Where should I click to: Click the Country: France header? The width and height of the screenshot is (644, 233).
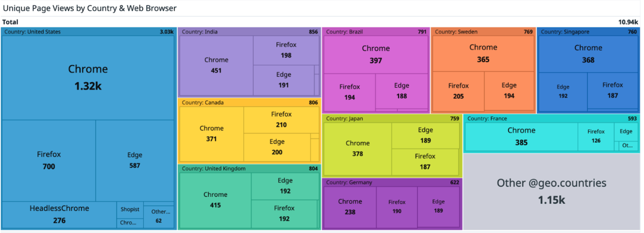[x=552, y=119]
